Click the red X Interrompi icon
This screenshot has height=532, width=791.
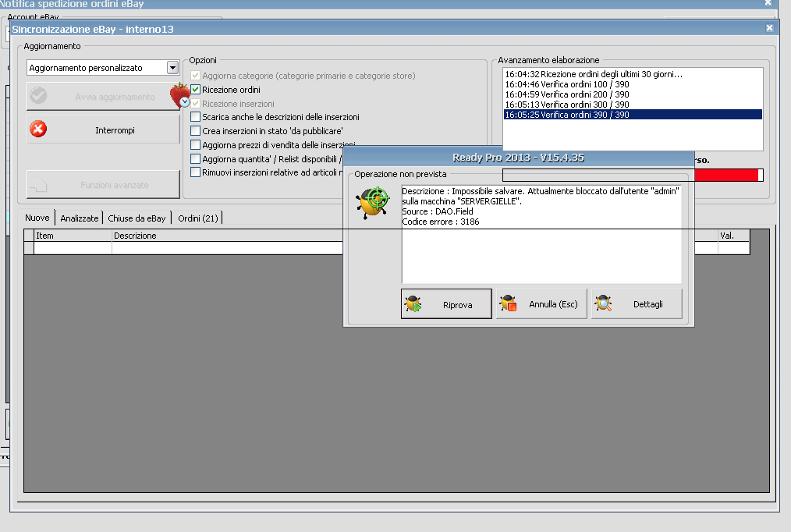(x=38, y=129)
